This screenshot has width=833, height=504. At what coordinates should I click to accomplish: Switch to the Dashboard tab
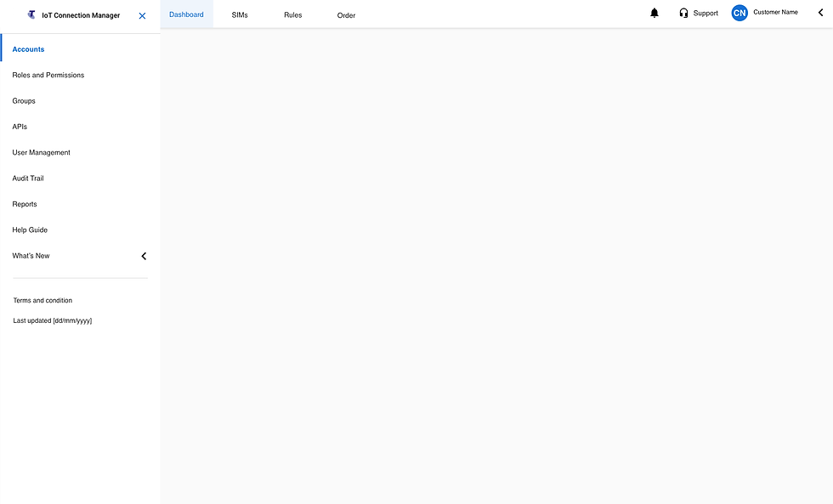(186, 14)
